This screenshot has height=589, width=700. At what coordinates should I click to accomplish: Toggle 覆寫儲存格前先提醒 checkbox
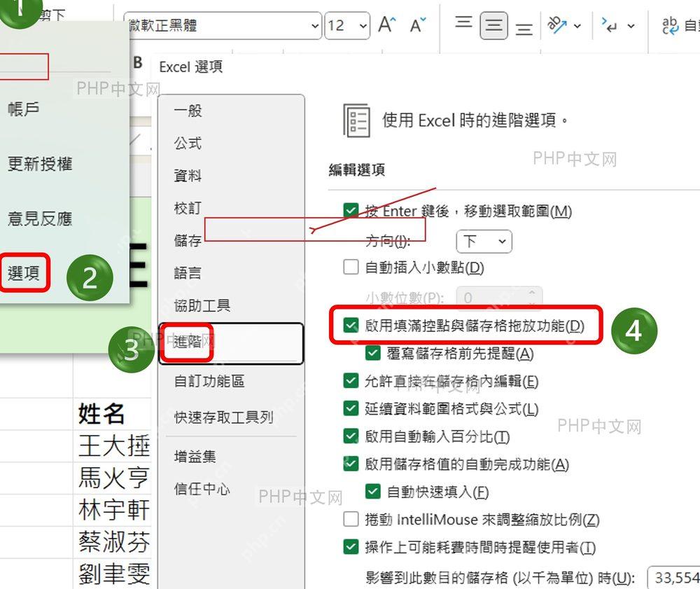(x=372, y=353)
